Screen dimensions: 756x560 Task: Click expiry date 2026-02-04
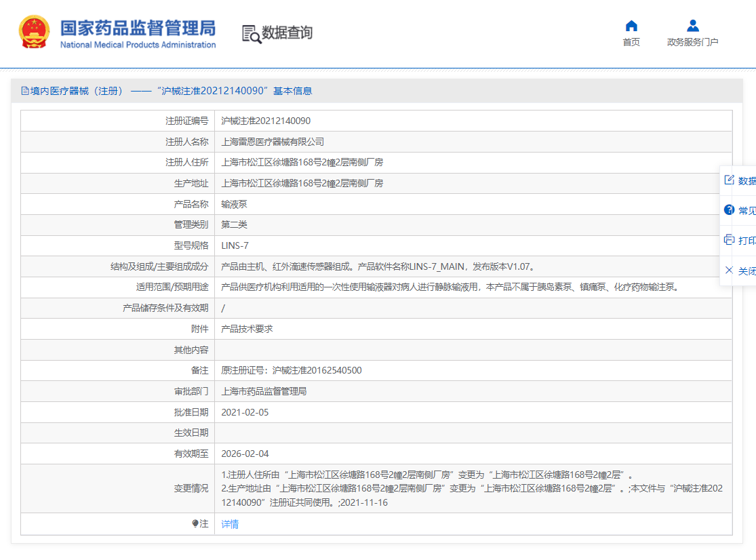click(x=245, y=454)
